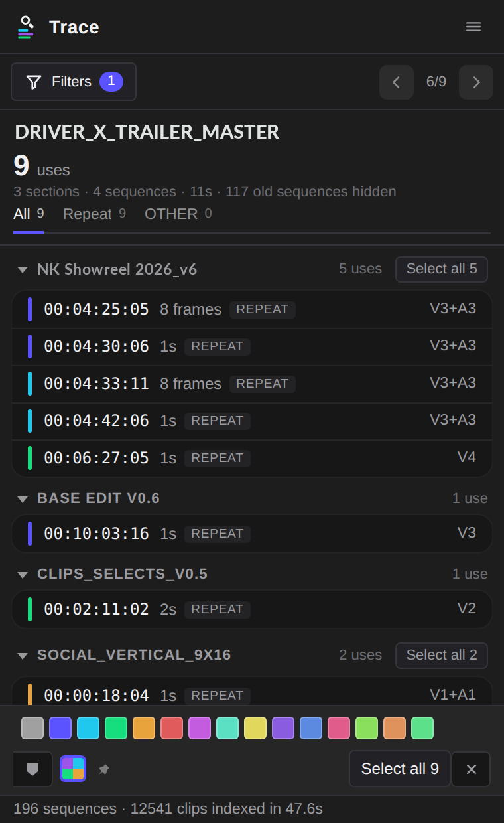Screen dimensions: 504x823
Task: Click the Trace app logo
Action: pyautogui.click(x=25, y=27)
